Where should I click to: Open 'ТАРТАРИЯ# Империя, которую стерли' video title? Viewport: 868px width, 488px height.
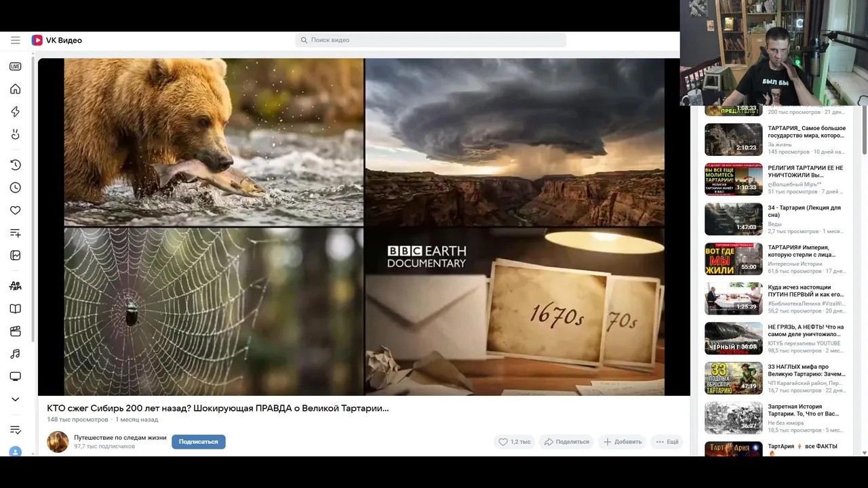(x=802, y=251)
